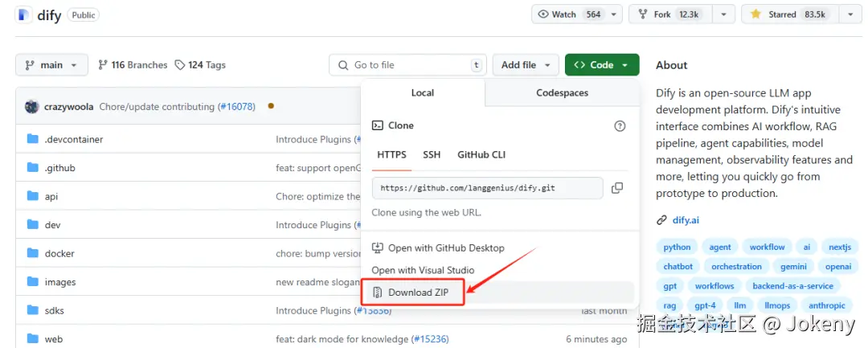Image resolution: width=868 pixels, height=348 pixels.
Task: Click the gemini topic tag
Action: (x=794, y=267)
